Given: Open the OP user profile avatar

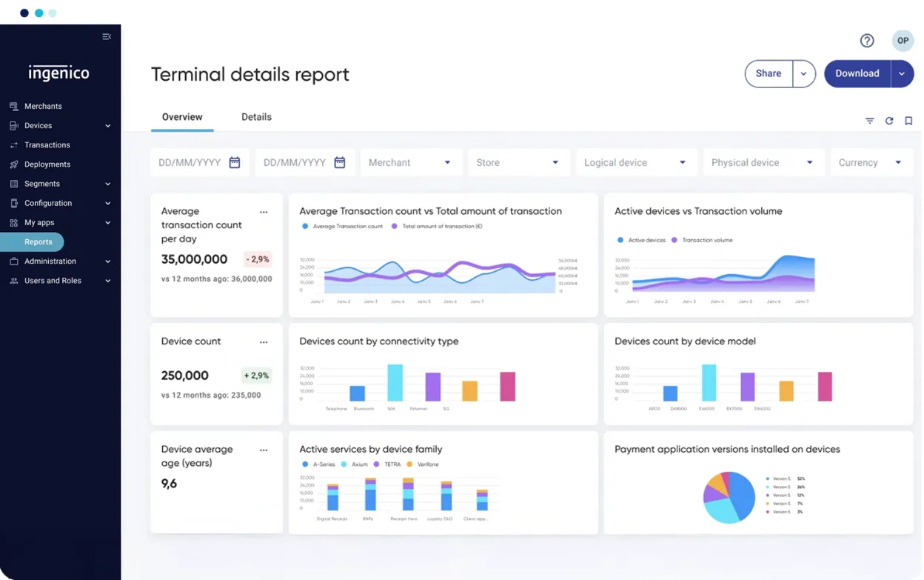Looking at the screenshot, I should point(903,41).
